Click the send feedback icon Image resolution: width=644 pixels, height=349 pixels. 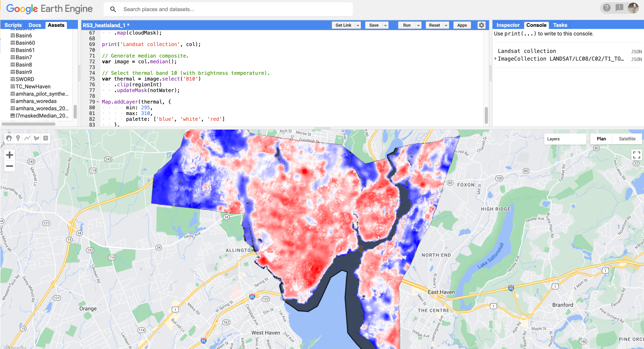click(x=620, y=8)
